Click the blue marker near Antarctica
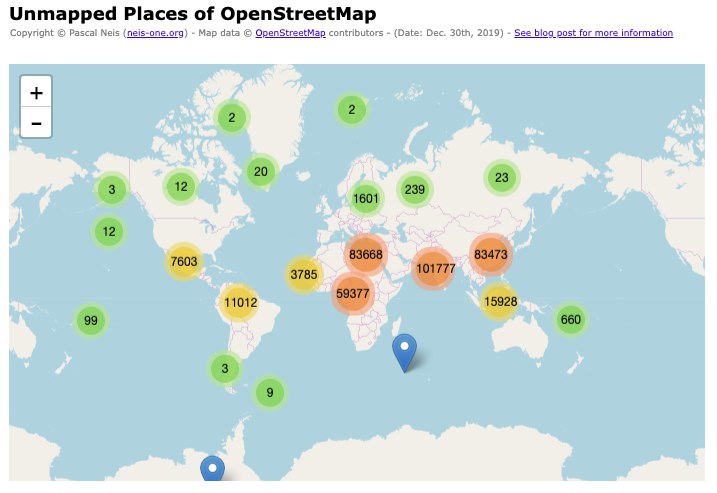717x493 pixels. [213, 468]
